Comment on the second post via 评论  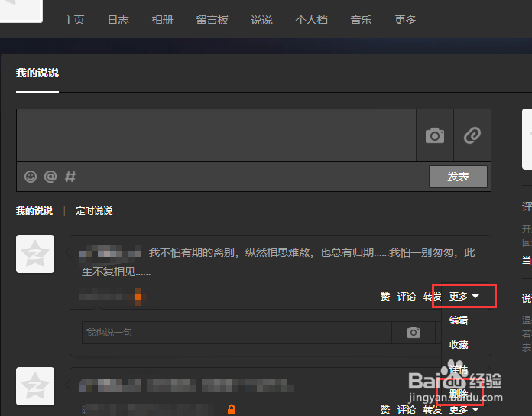407,410
